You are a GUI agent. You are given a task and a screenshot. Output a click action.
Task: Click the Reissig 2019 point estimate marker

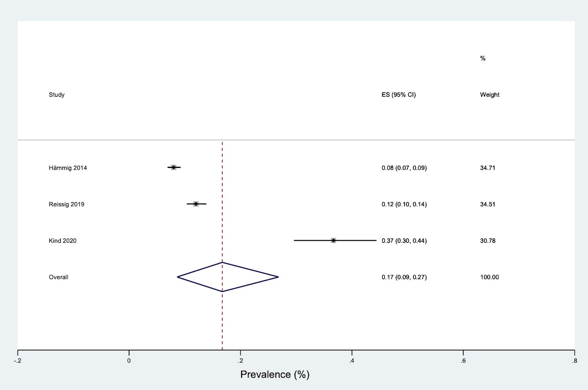click(x=196, y=204)
